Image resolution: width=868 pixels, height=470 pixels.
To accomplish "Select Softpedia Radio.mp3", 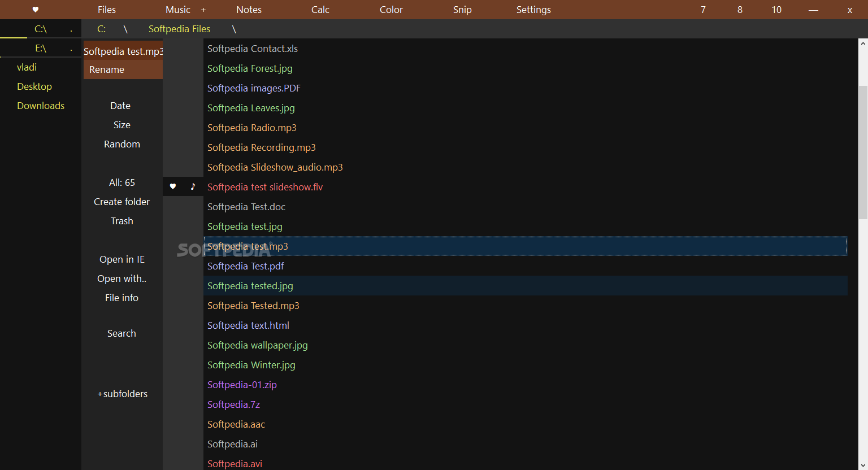I will coord(252,128).
